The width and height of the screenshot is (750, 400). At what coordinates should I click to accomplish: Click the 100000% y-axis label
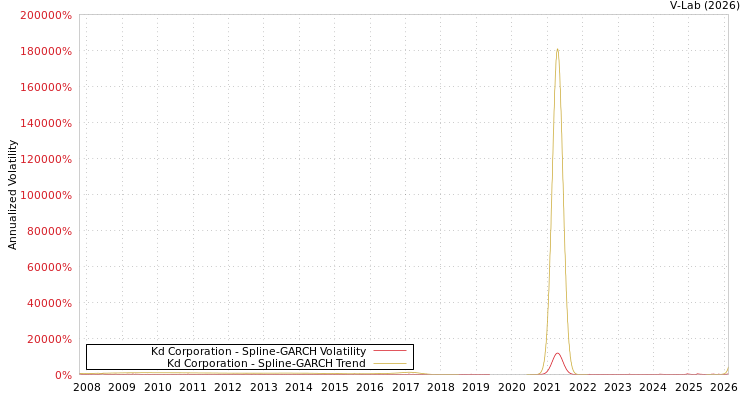point(46,195)
